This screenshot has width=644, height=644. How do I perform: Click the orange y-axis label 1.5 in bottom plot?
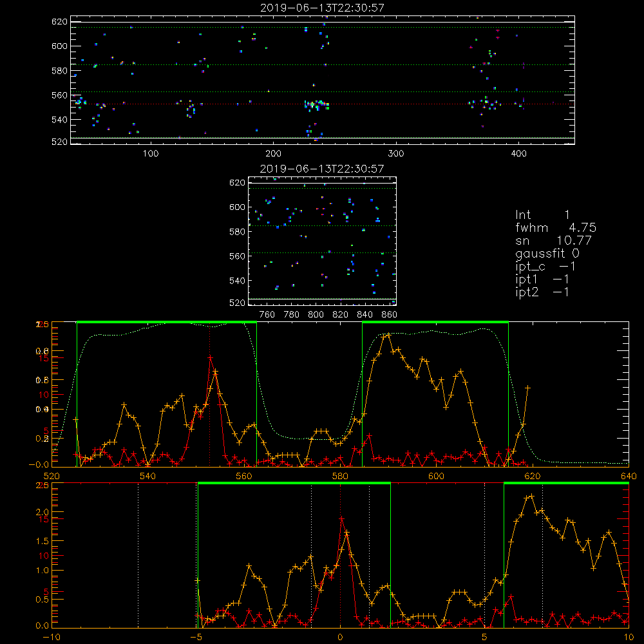coord(43,541)
